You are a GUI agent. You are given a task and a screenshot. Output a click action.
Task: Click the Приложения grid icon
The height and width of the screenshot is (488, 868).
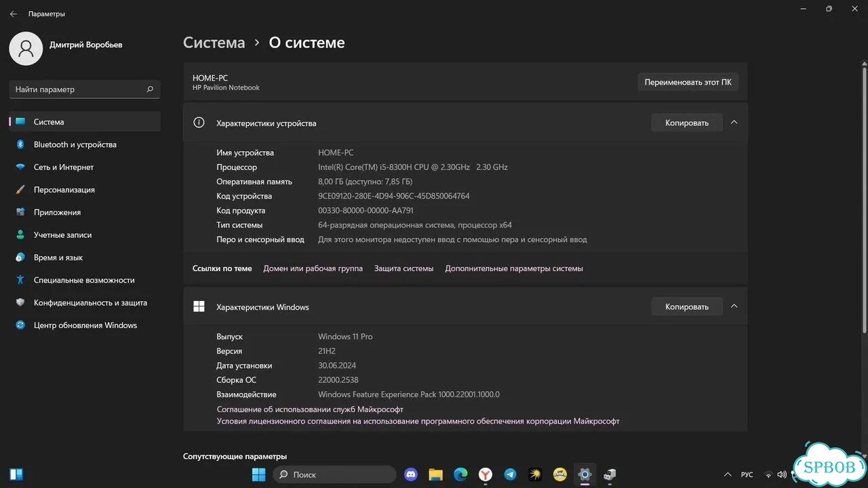point(20,212)
